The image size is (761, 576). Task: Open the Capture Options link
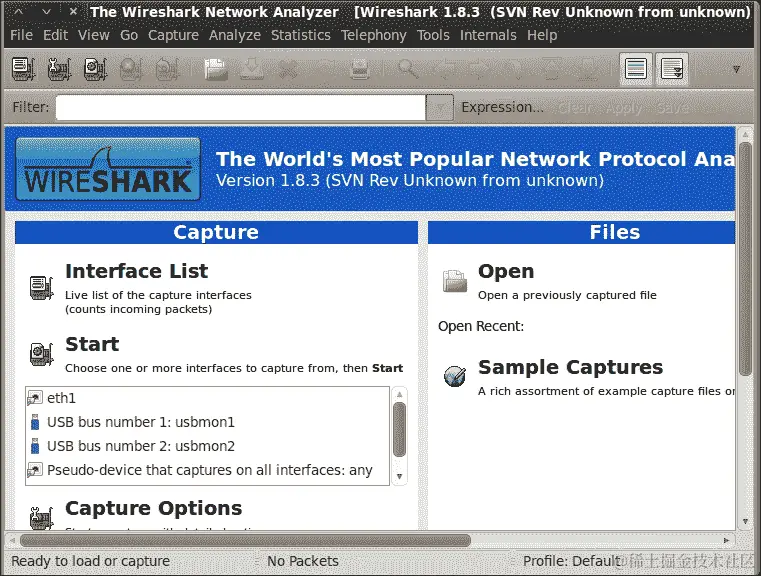(x=153, y=508)
